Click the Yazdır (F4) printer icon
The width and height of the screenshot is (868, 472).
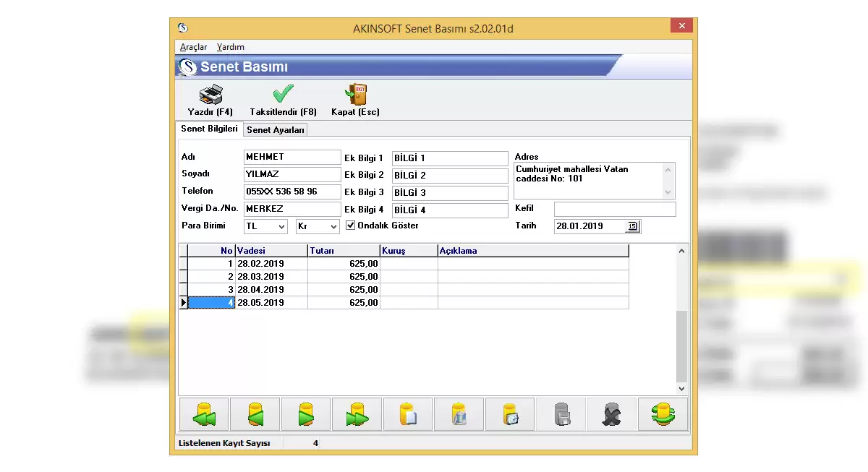pos(210,95)
